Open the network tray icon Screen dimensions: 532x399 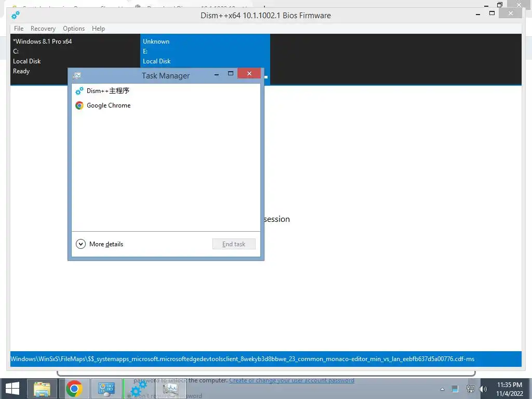[470, 389]
